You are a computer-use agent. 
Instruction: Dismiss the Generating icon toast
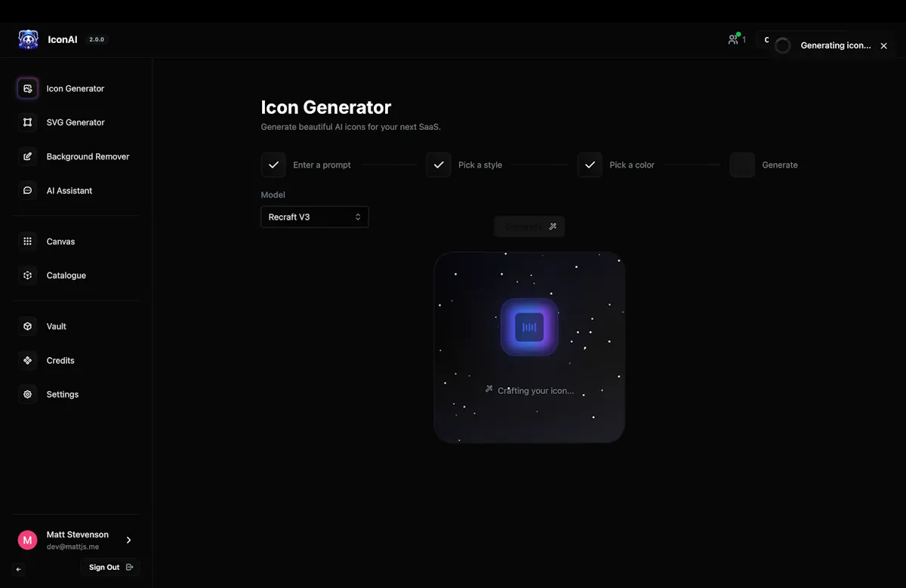[x=883, y=46]
